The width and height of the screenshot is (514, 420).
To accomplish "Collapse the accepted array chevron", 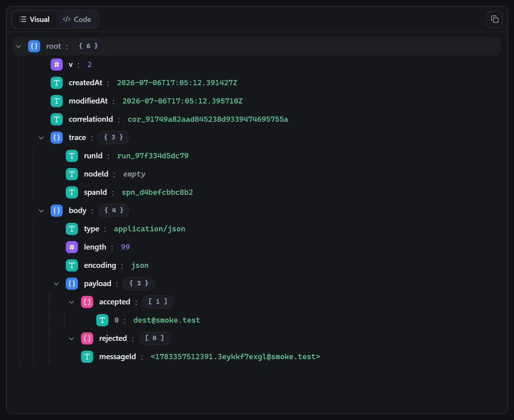I will pyautogui.click(x=72, y=302).
